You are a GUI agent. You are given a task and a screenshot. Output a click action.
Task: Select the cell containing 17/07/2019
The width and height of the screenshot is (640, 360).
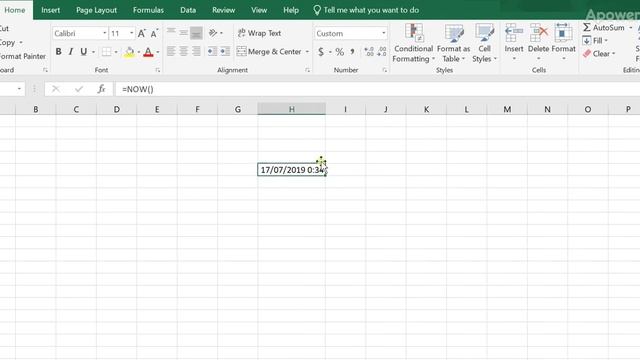click(291, 170)
